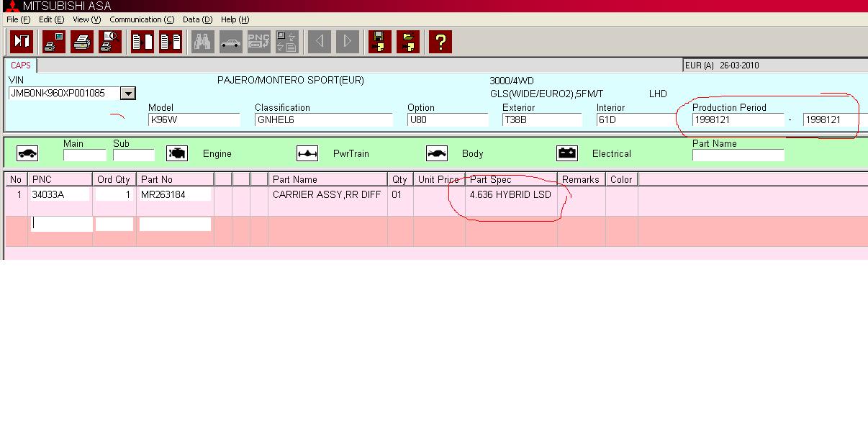The image size is (868, 442).
Task: Click the exit door toolbar icon
Action: click(22, 42)
